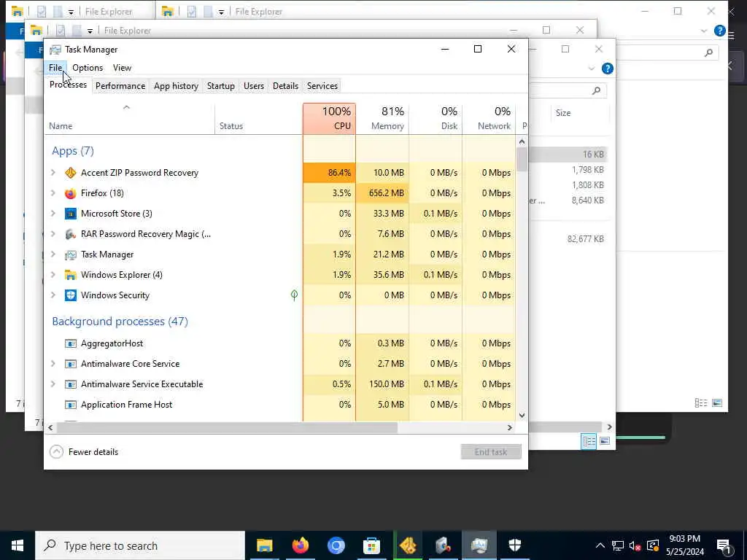Open the View menu
This screenshot has width=747, height=560.
click(x=122, y=68)
